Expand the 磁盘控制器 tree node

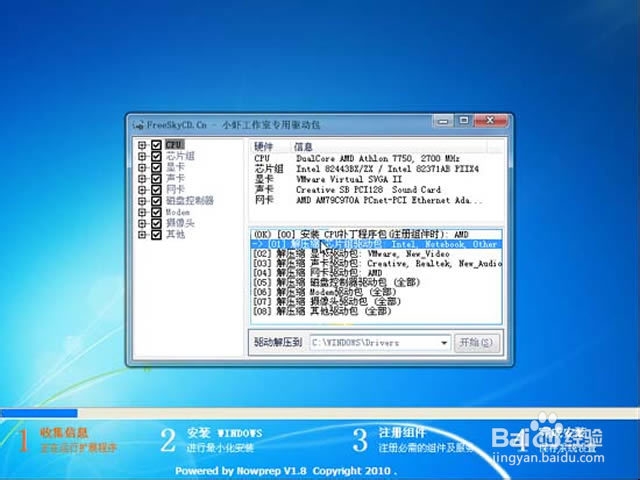click(142, 201)
